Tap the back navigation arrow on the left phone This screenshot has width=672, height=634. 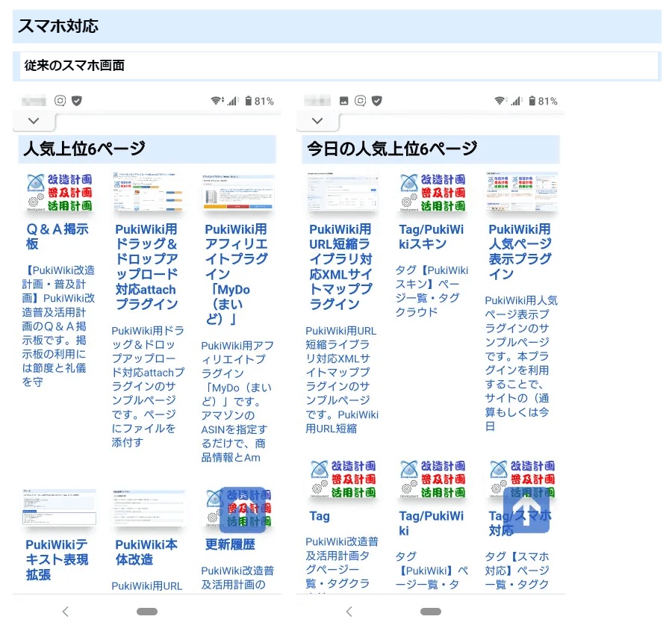(x=66, y=611)
